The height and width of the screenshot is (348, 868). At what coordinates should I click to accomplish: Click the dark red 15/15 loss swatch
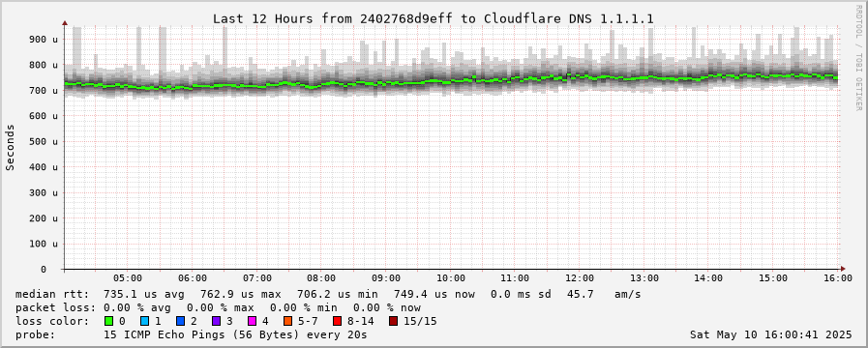[x=393, y=321]
